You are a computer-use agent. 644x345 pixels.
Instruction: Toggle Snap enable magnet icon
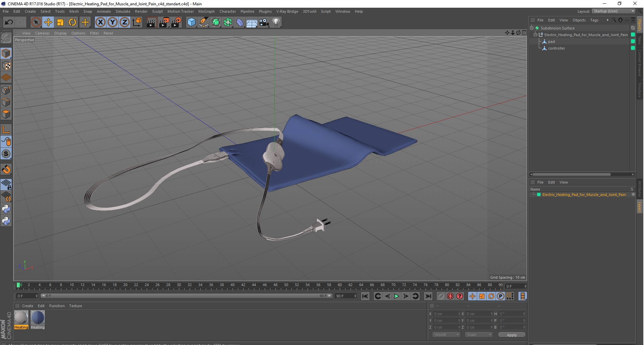[6, 169]
